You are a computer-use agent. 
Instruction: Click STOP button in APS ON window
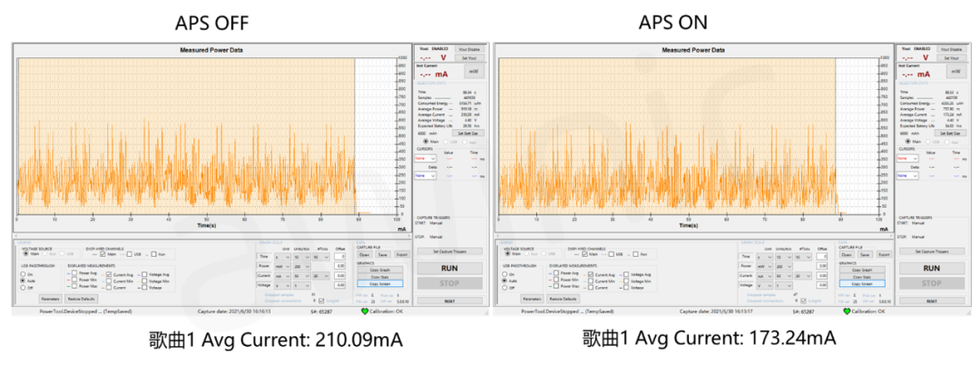tap(932, 283)
